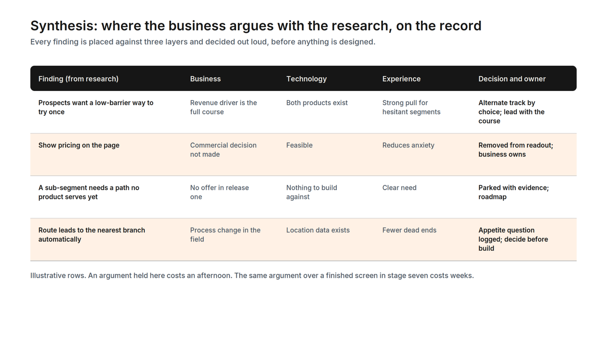
Task: Click the 'Clear need' cell
Action: click(400, 188)
